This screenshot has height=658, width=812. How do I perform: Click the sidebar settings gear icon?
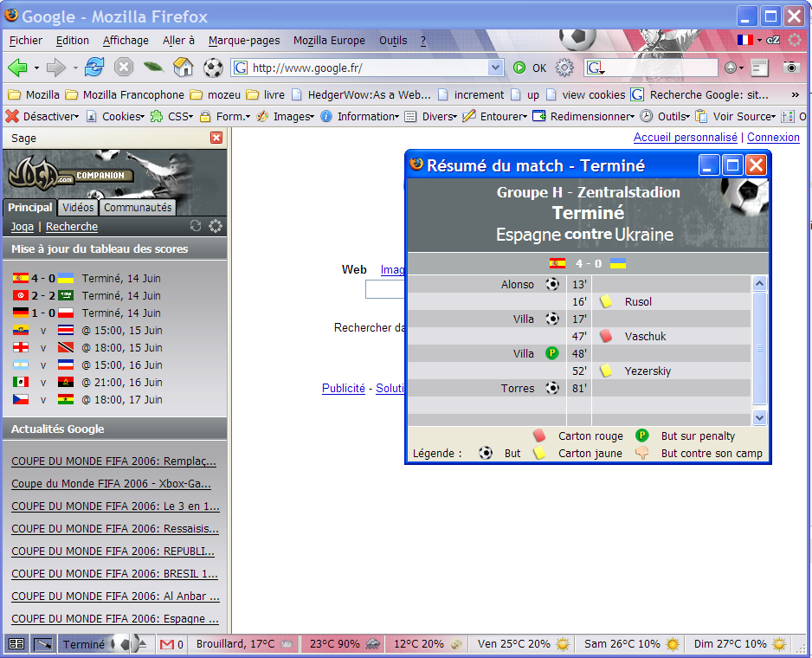click(x=216, y=226)
